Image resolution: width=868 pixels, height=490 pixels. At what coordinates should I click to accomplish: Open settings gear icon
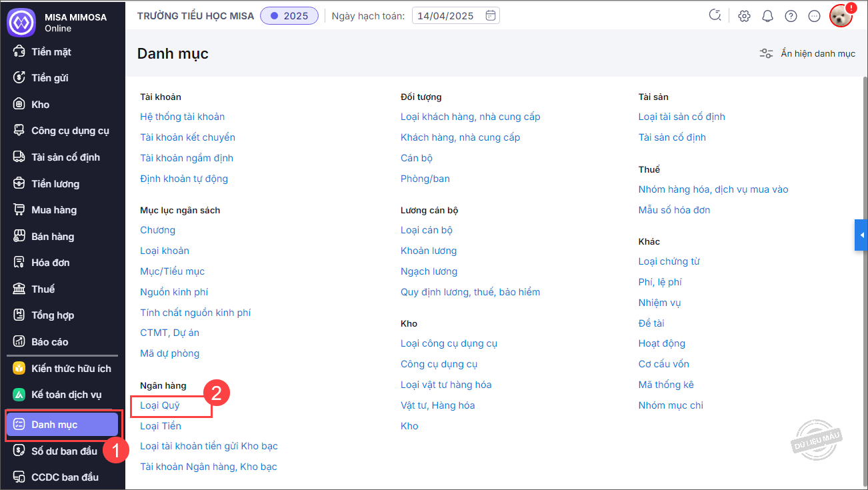[744, 16]
